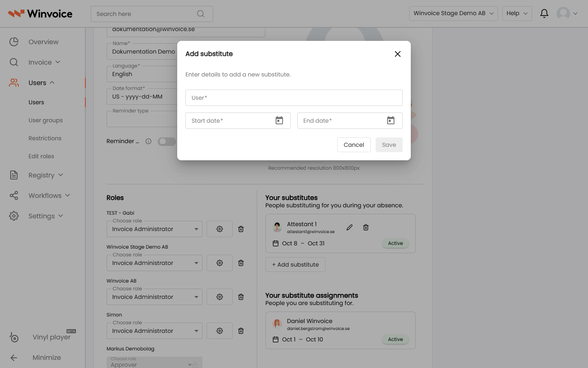The height and width of the screenshot is (368, 588).
Task: Open Restrictions submenu item
Action: click(x=45, y=138)
